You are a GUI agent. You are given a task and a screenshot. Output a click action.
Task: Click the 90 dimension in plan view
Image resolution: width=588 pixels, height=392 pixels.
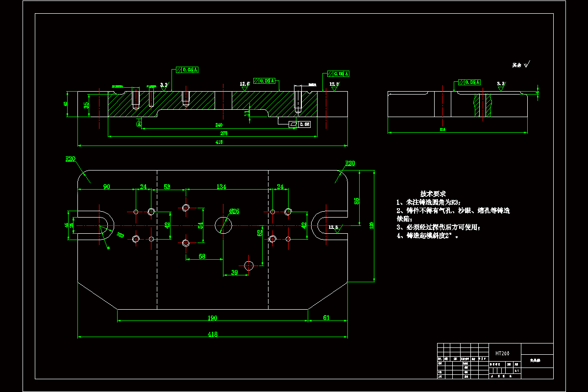click(106, 187)
